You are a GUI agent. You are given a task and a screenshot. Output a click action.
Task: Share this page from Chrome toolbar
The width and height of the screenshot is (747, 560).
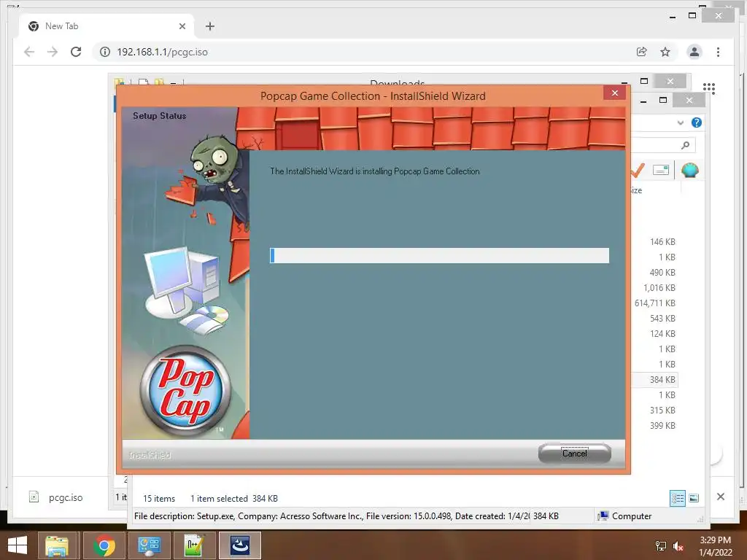(642, 52)
